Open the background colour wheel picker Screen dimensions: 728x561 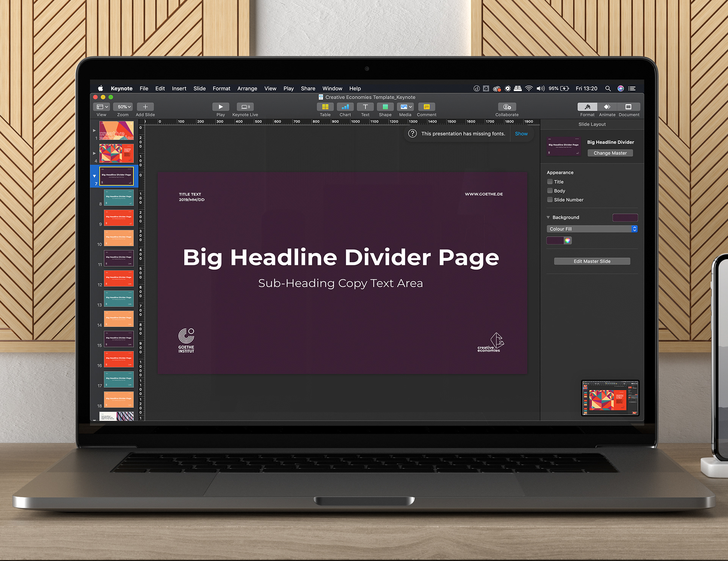tap(568, 240)
